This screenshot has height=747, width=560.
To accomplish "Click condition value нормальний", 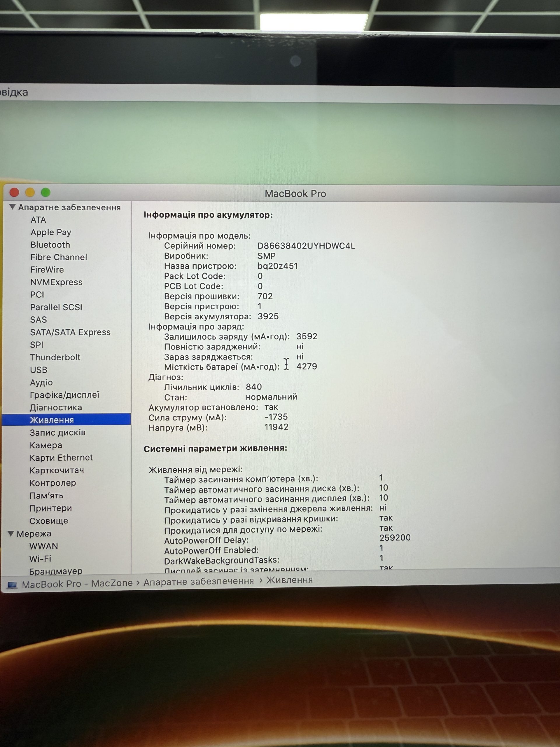I will 271,397.
